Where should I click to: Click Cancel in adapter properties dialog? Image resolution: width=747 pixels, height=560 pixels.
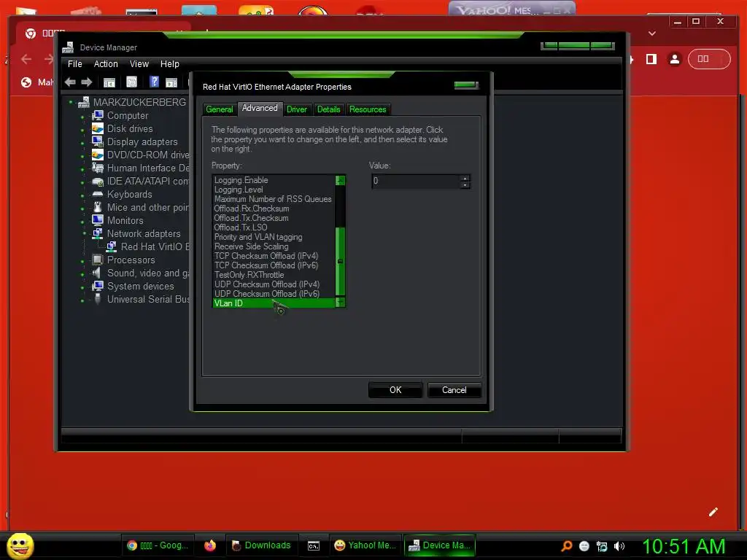click(x=454, y=390)
